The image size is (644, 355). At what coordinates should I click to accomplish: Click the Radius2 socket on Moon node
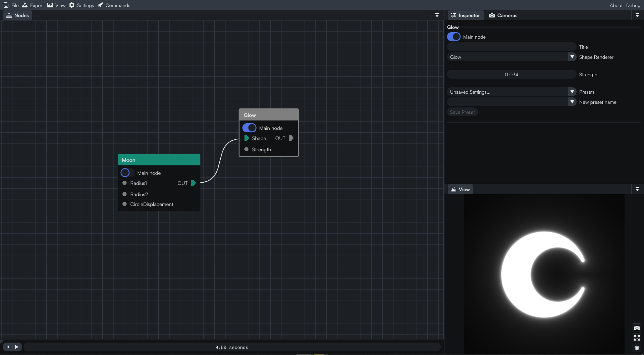[x=124, y=194]
